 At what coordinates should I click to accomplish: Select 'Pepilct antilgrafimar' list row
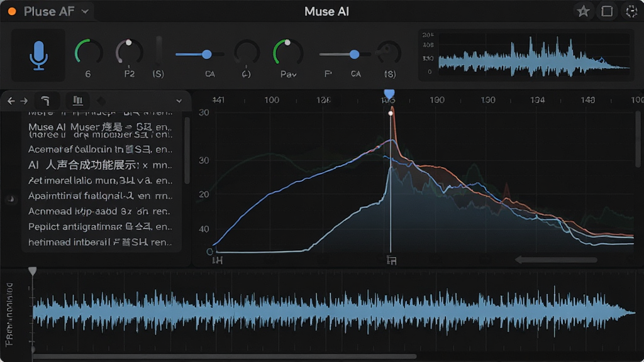[101, 226]
